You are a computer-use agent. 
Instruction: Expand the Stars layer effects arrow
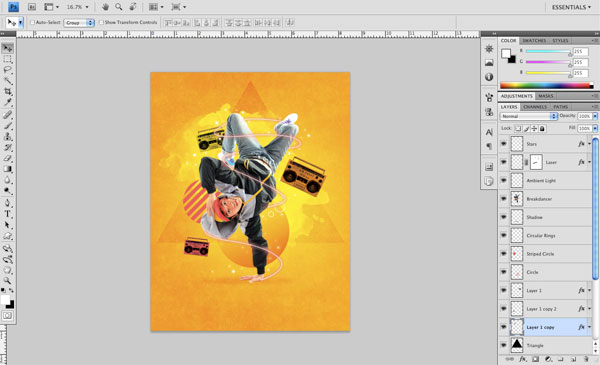589,144
